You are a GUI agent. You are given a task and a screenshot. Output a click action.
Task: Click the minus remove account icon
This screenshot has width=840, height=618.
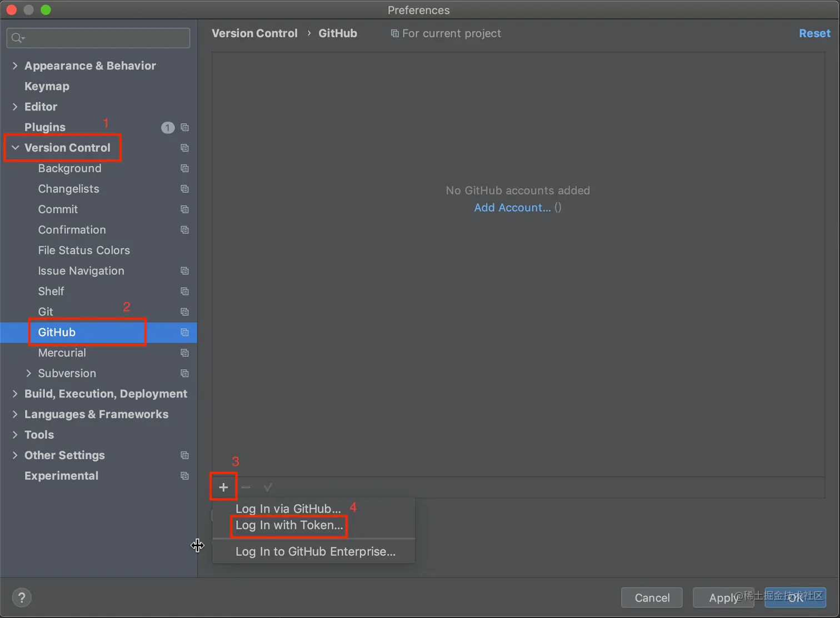click(246, 487)
